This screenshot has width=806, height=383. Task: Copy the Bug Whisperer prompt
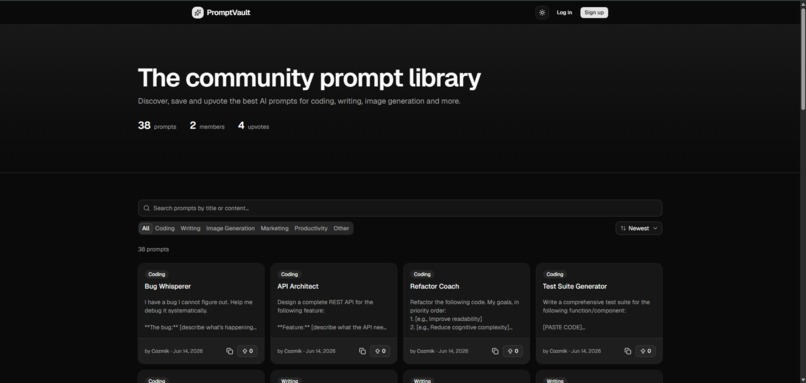click(229, 351)
